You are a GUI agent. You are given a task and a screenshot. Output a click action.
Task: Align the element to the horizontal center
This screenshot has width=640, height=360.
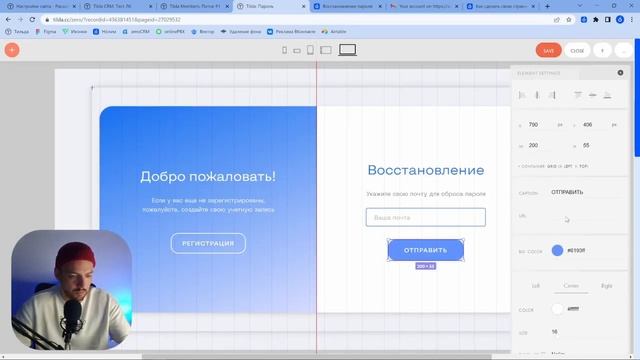point(537,95)
